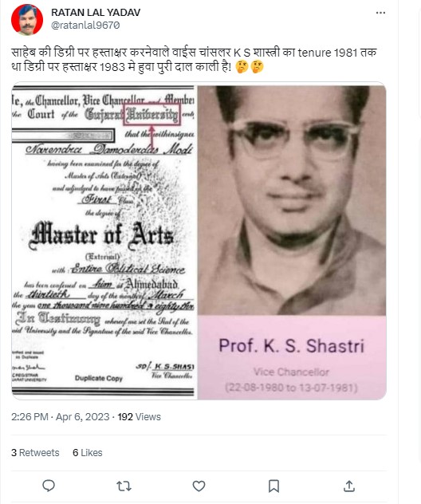View the 3 Retweets list
421x504 pixels.
click(x=35, y=453)
